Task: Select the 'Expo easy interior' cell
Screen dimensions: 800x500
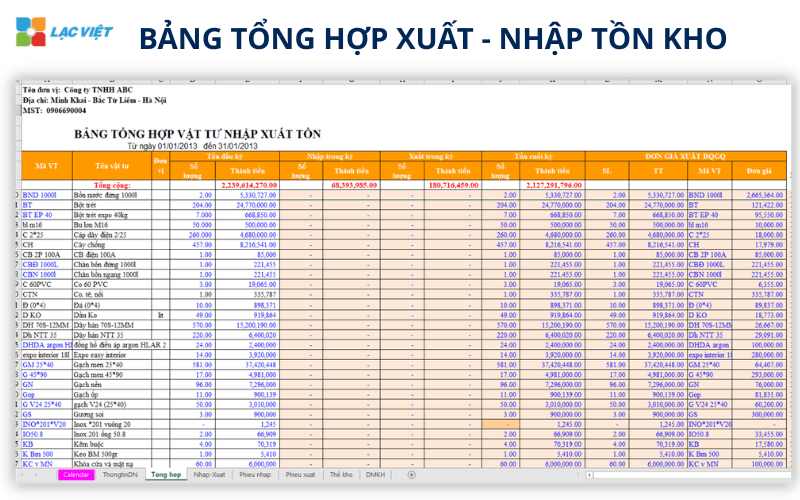Action: pos(112,355)
